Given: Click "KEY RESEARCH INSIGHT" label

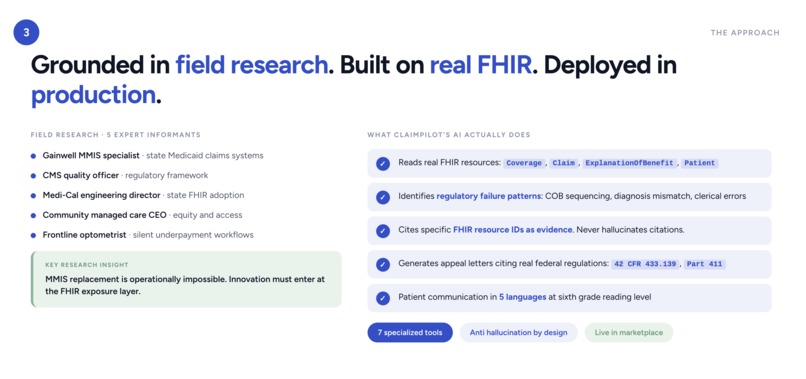Looking at the screenshot, I should (x=87, y=265).
